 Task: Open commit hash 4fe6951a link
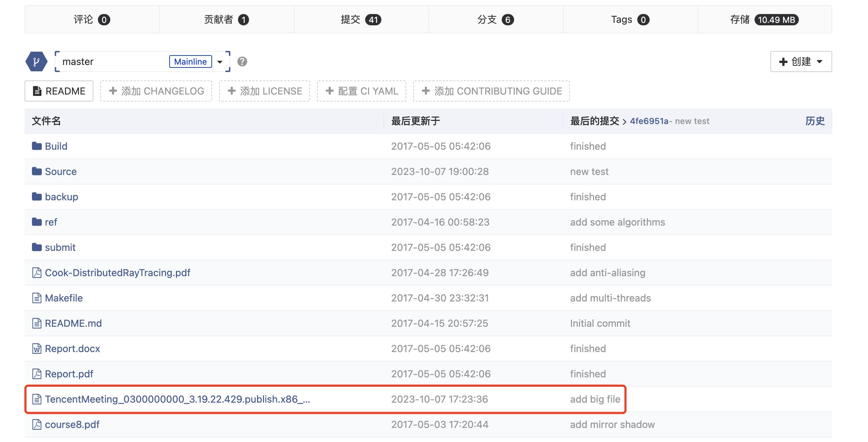point(649,121)
